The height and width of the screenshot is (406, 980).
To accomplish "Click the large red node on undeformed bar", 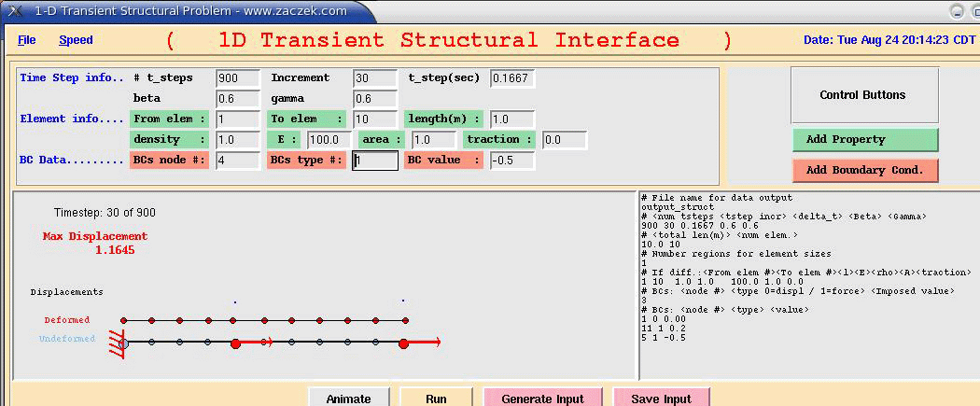I will click(235, 343).
